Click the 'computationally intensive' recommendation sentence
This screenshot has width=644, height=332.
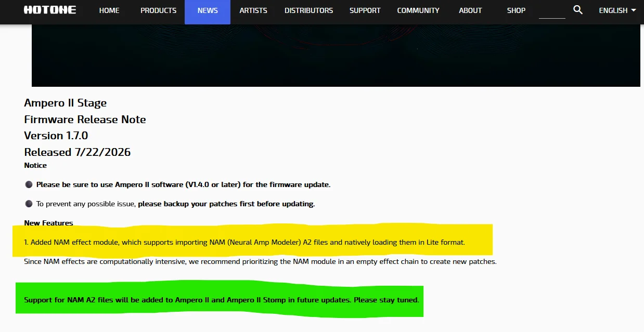(x=260, y=261)
